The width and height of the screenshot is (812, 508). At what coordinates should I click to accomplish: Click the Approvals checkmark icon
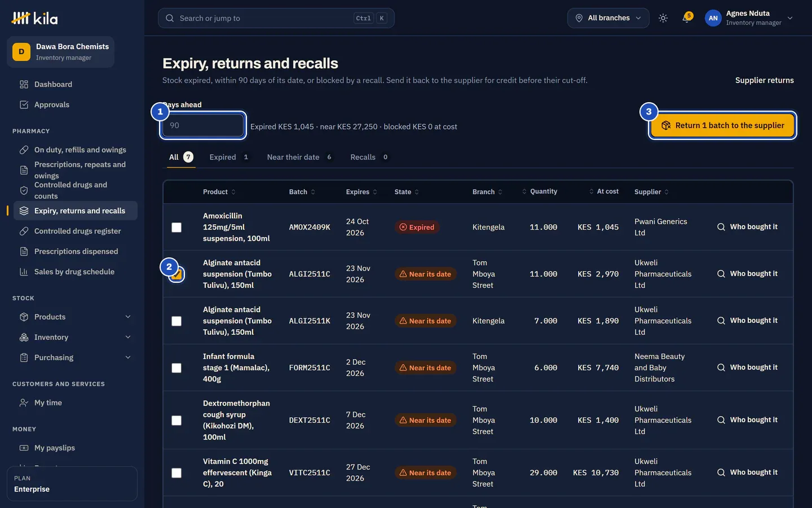click(24, 104)
